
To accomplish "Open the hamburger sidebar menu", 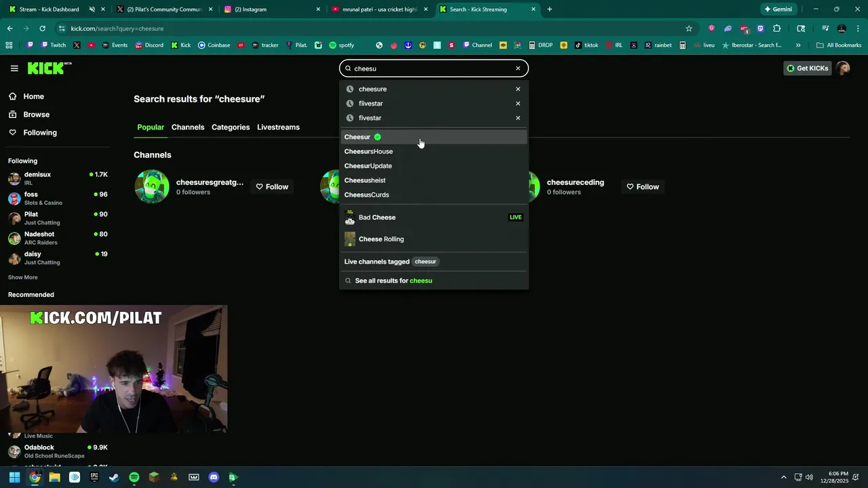I will tap(14, 68).
